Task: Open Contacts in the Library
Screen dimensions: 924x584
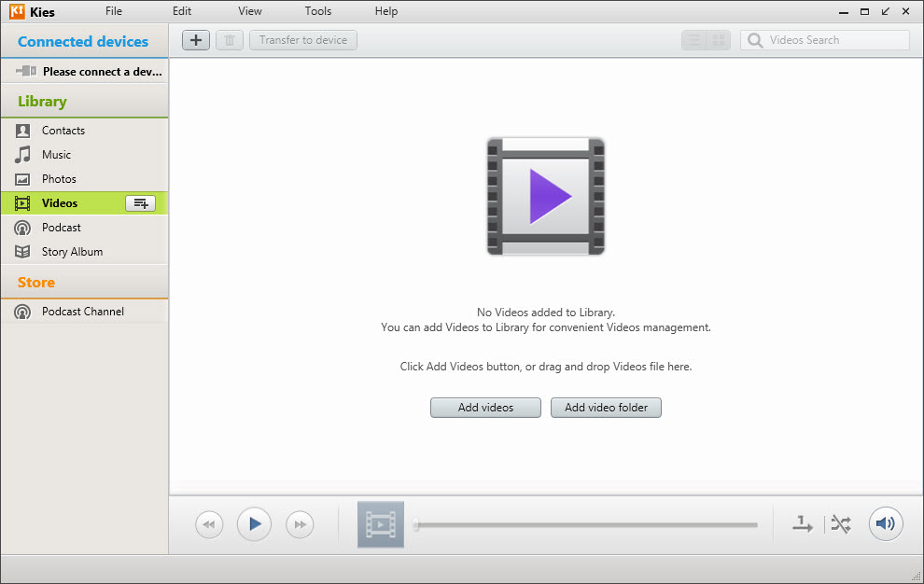Action: click(x=63, y=131)
